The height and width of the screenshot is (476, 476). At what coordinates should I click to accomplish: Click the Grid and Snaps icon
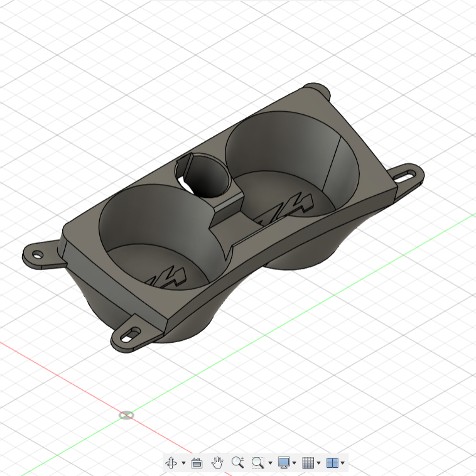(308, 463)
